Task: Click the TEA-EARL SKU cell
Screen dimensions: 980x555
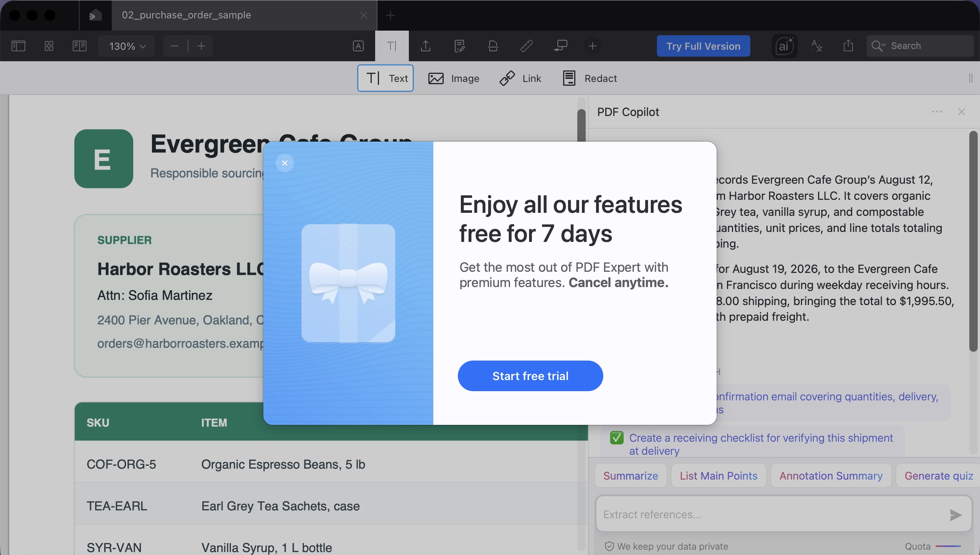Action: (117, 506)
